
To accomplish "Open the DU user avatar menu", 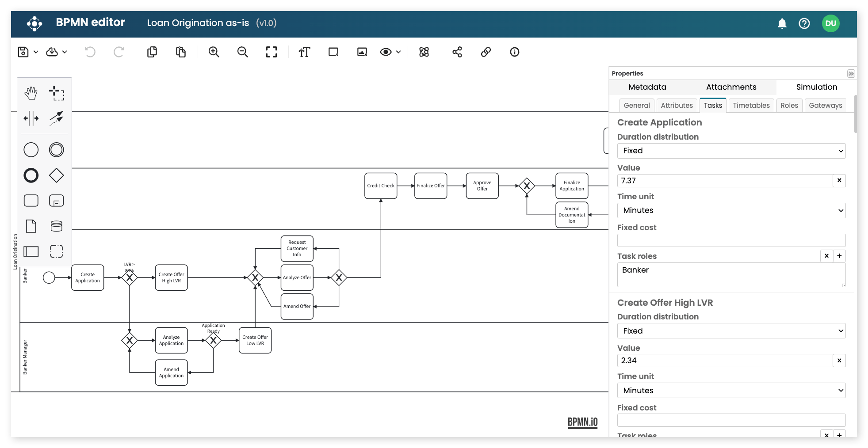I will [x=831, y=23].
